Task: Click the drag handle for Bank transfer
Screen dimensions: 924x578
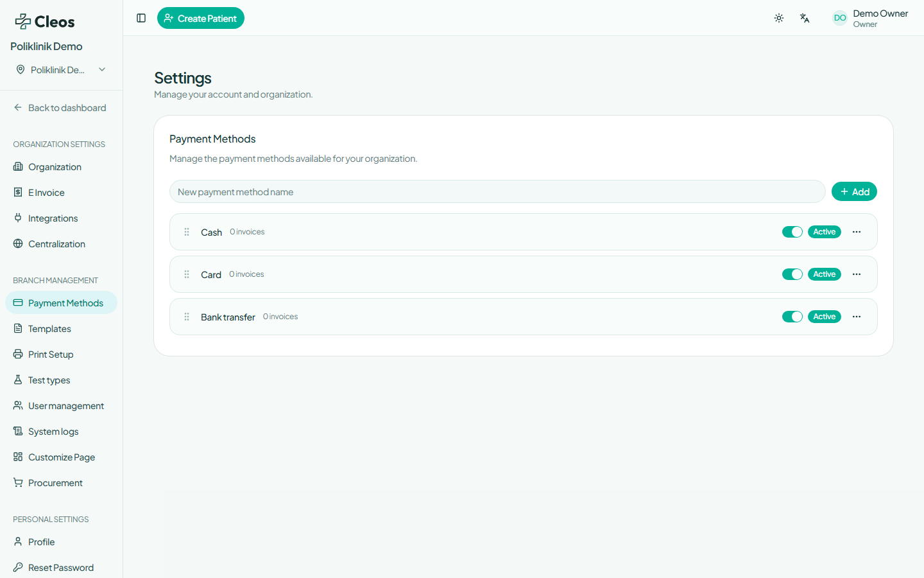Action: click(x=187, y=317)
